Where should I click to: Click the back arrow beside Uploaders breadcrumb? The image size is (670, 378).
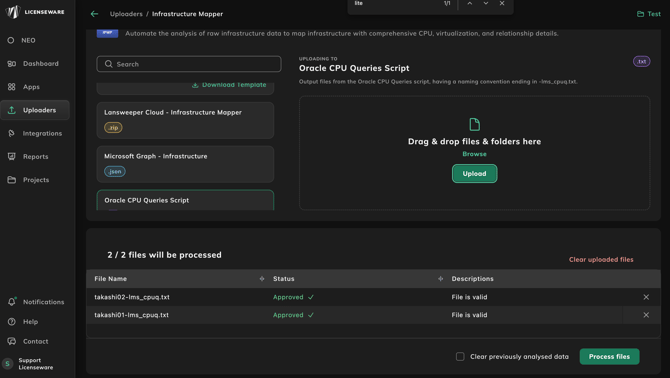click(94, 14)
